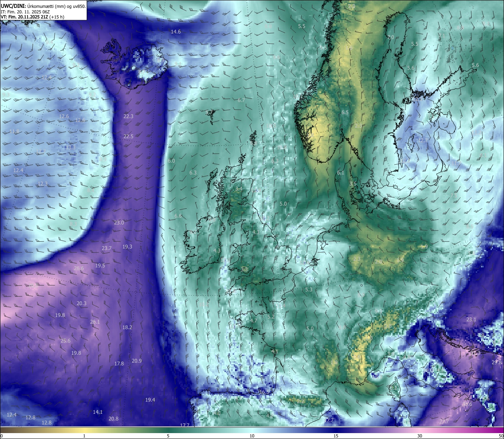Click the 6.1 value label
This screenshot has width=504, height=439.
[341, 172]
